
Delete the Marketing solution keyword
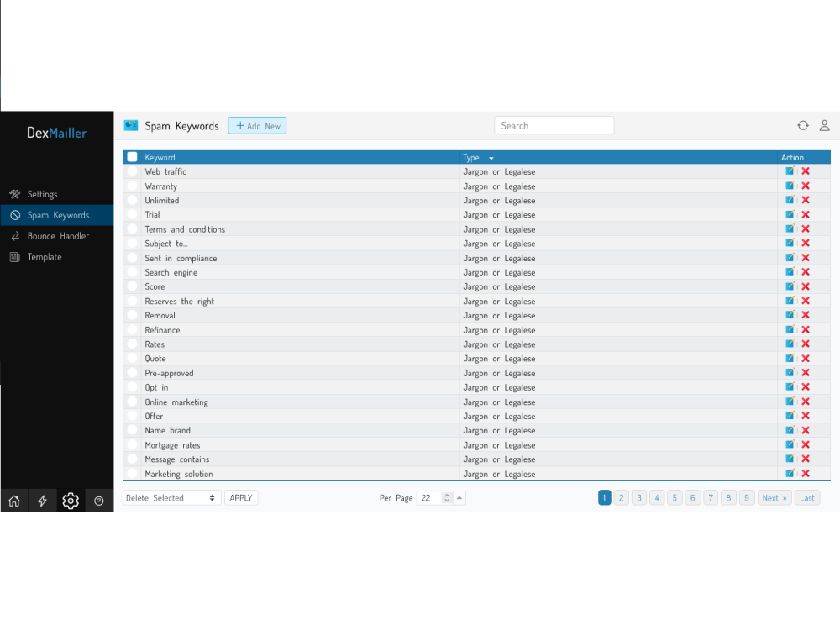coord(806,473)
